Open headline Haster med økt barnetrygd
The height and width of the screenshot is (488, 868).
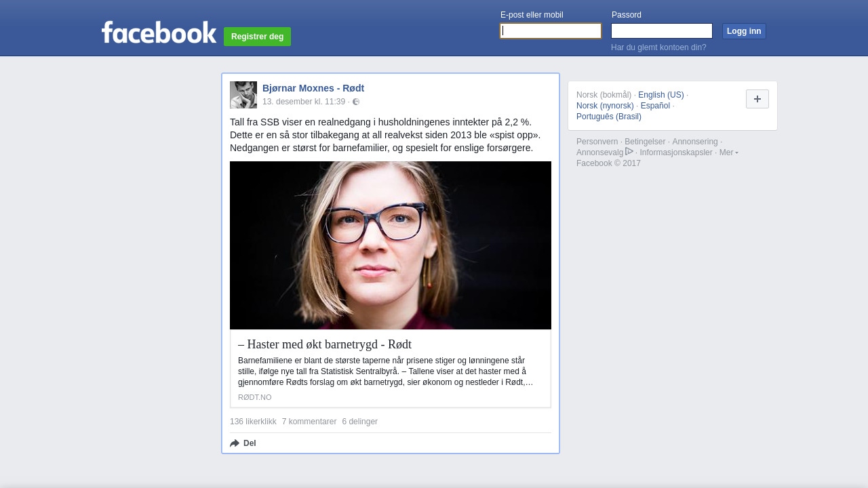pos(325,344)
